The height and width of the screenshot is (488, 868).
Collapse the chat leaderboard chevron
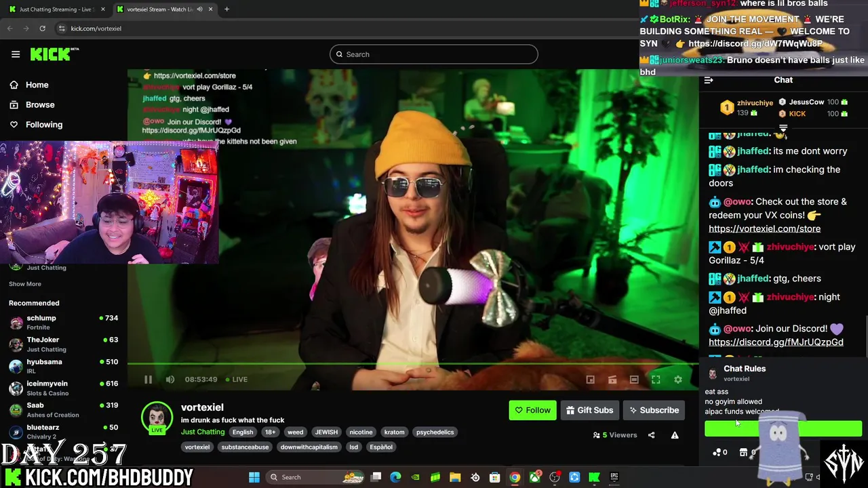pos(783,127)
